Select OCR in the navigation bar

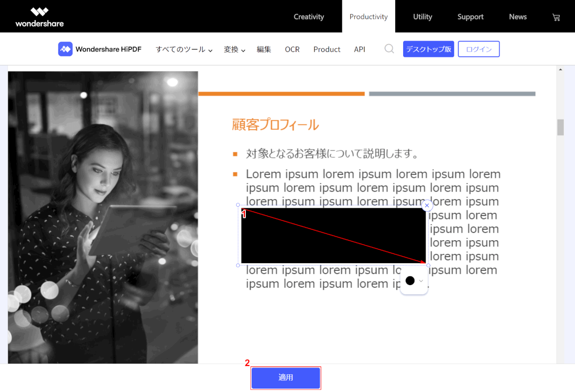pos(292,49)
